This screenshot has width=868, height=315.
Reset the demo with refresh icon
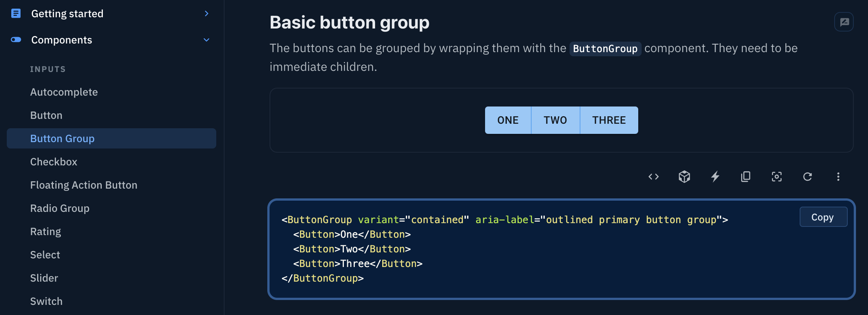(x=808, y=177)
